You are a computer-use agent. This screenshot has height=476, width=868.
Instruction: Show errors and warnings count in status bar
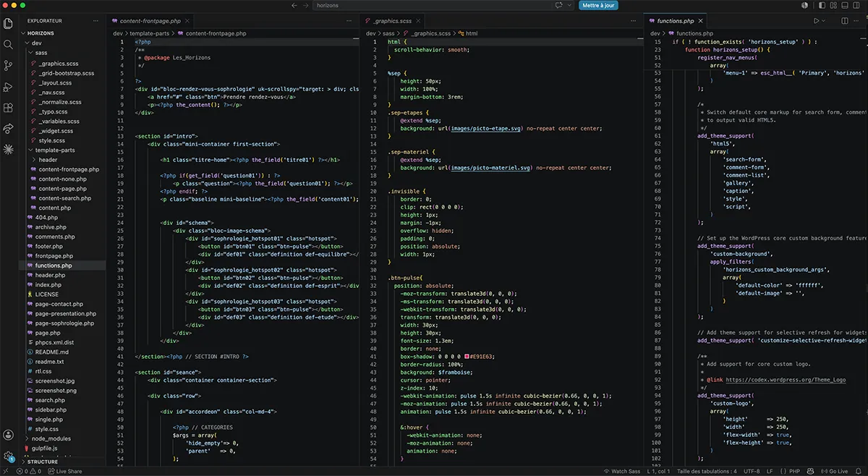[30, 471]
